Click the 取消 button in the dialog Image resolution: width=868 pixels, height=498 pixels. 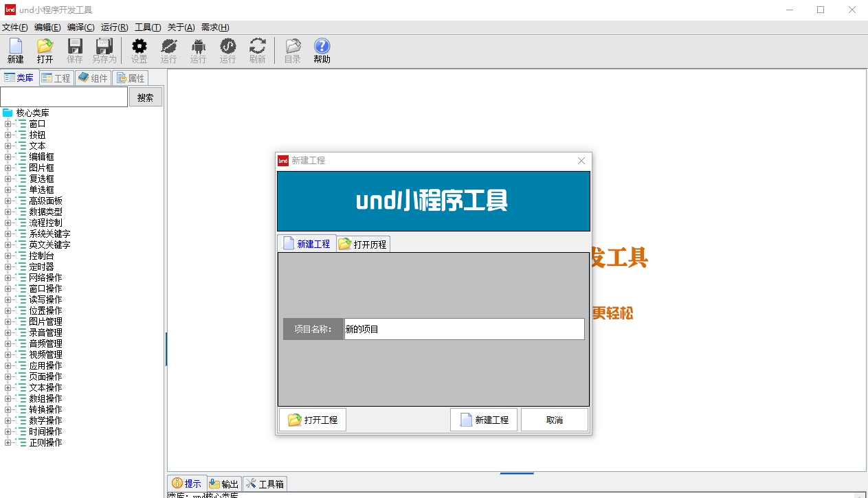click(554, 419)
